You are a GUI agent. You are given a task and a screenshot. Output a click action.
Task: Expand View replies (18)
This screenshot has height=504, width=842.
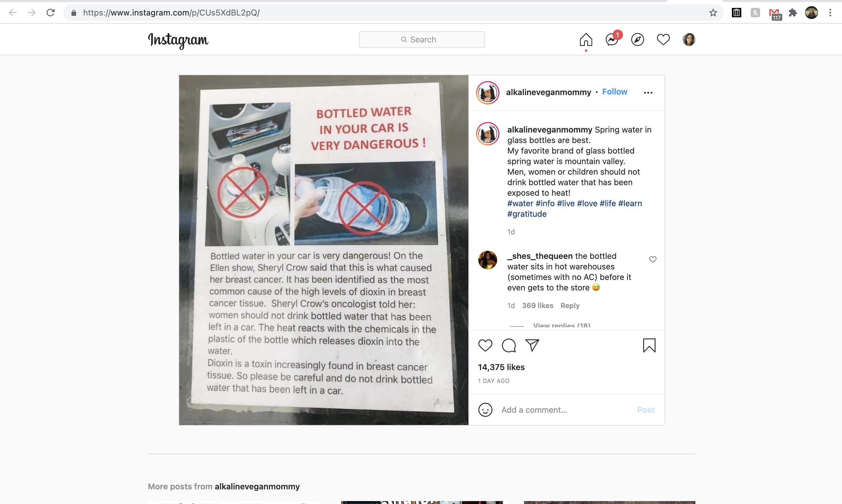pyautogui.click(x=561, y=325)
